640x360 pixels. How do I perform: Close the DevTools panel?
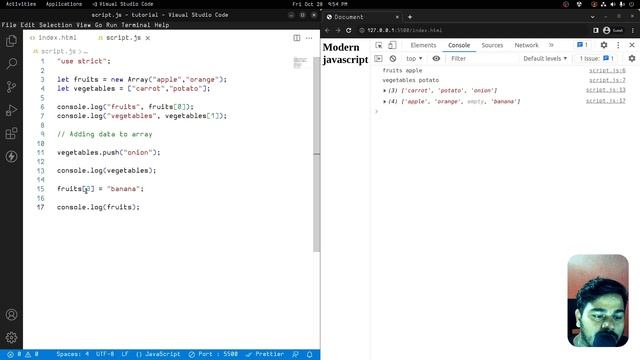point(632,45)
